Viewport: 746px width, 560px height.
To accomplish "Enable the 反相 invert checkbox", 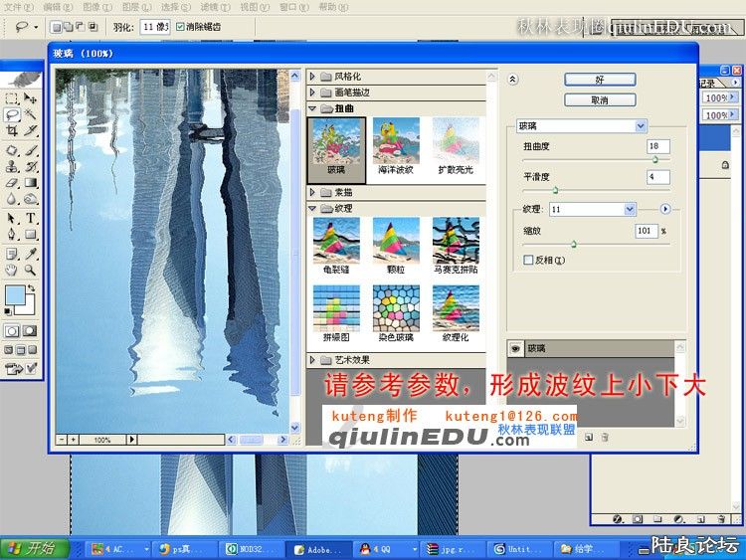I will [x=528, y=260].
